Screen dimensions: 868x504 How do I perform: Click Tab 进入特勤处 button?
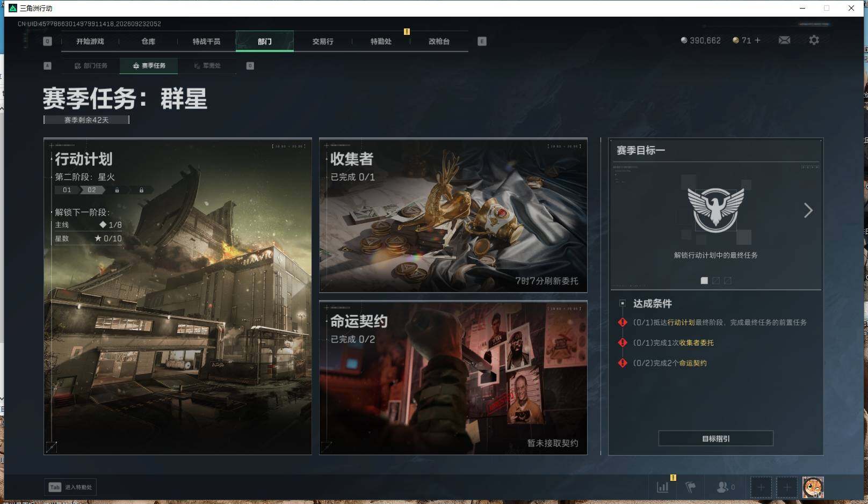(x=70, y=487)
